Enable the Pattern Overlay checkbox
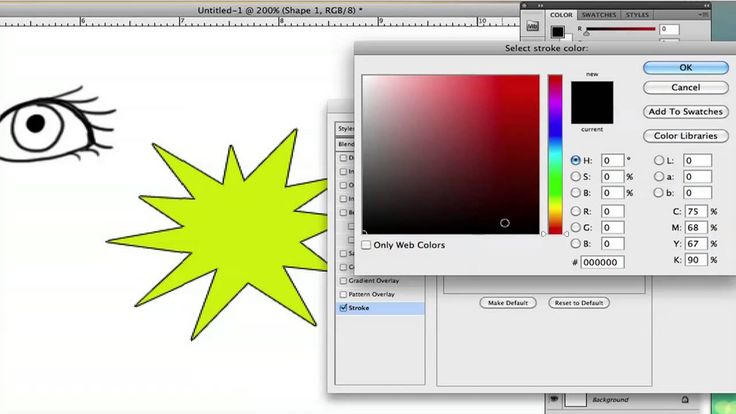 tap(343, 294)
